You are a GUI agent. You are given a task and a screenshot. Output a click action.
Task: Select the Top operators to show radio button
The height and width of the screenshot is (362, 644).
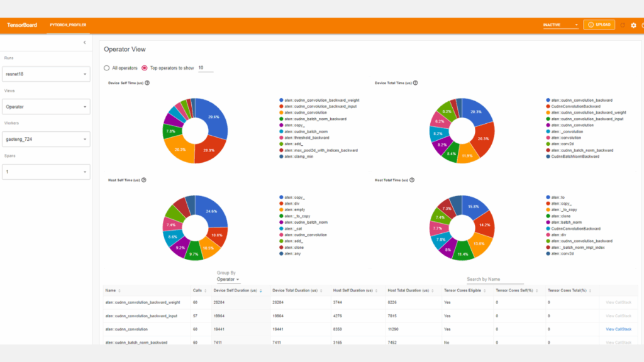pyautogui.click(x=145, y=68)
